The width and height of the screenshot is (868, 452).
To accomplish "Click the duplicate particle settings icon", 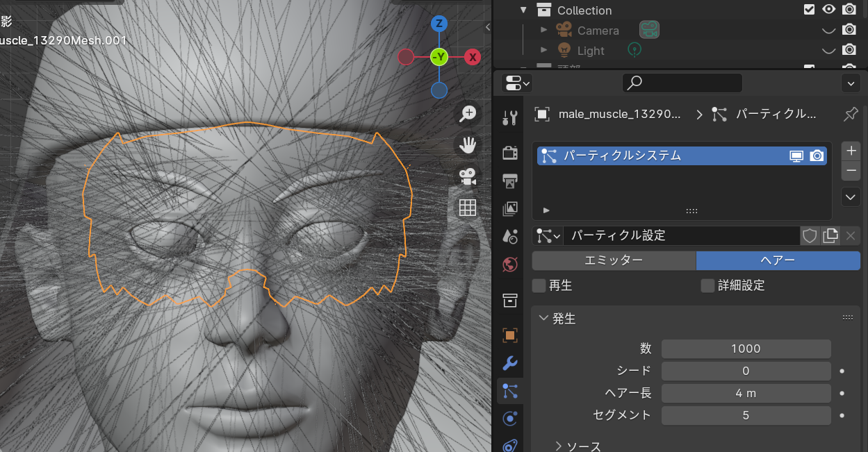I will 830,235.
